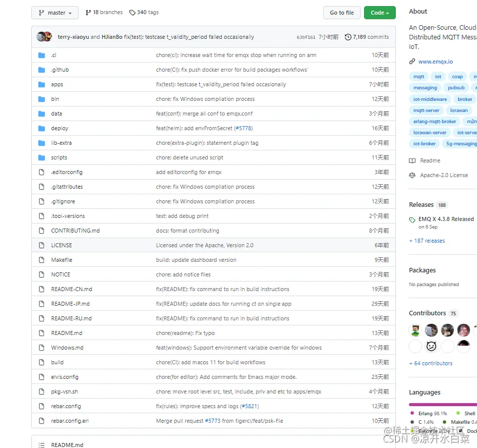View the 18 branches link
The width and height of the screenshot is (477, 448).
coord(104,13)
